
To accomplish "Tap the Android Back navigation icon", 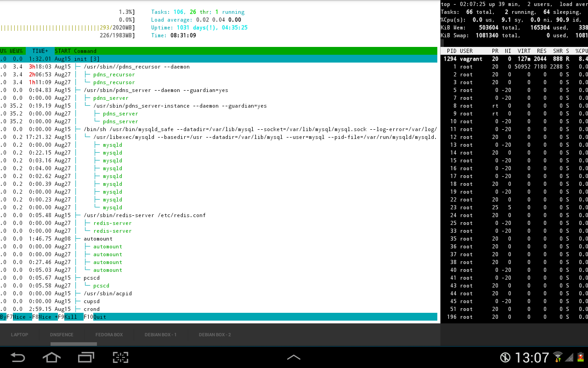I will coord(18,357).
